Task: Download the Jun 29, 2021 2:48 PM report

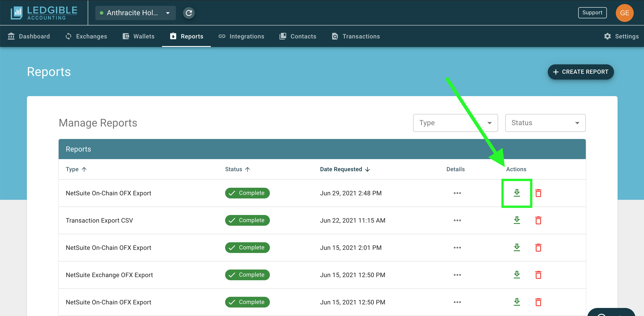Action: tap(517, 193)
